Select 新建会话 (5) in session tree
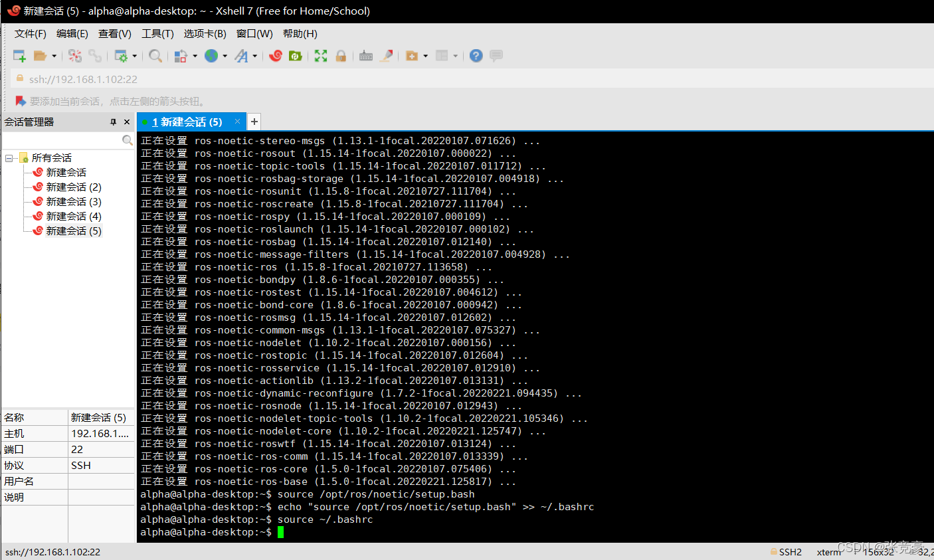Screen dimensions: 934x560 click(74, 231)
